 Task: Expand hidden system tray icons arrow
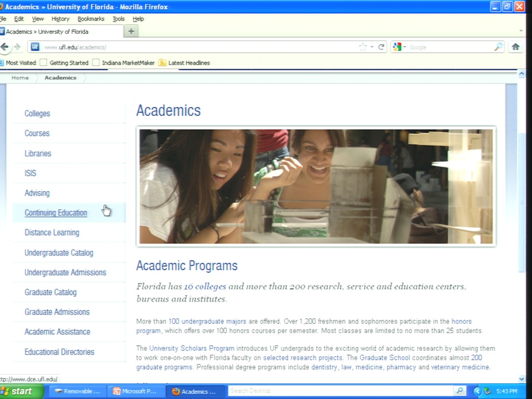tap(477, 391)
